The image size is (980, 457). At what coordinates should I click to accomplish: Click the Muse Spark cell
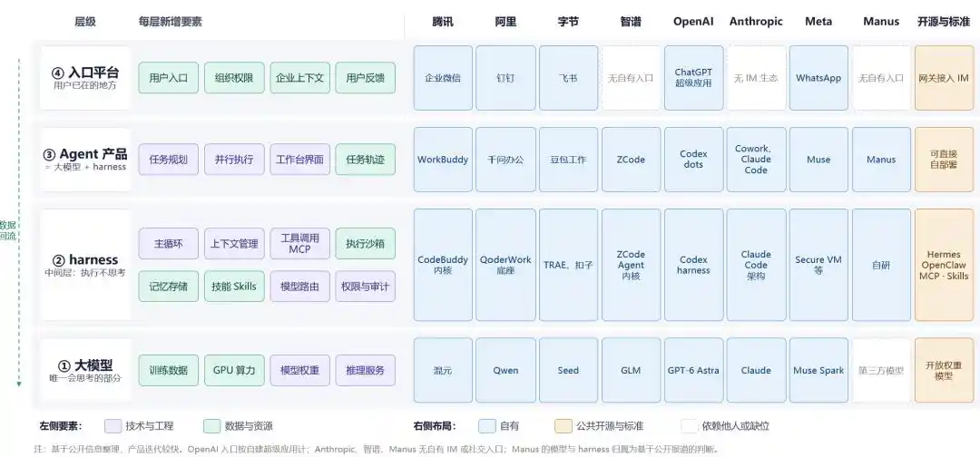[x=818, y=370]
